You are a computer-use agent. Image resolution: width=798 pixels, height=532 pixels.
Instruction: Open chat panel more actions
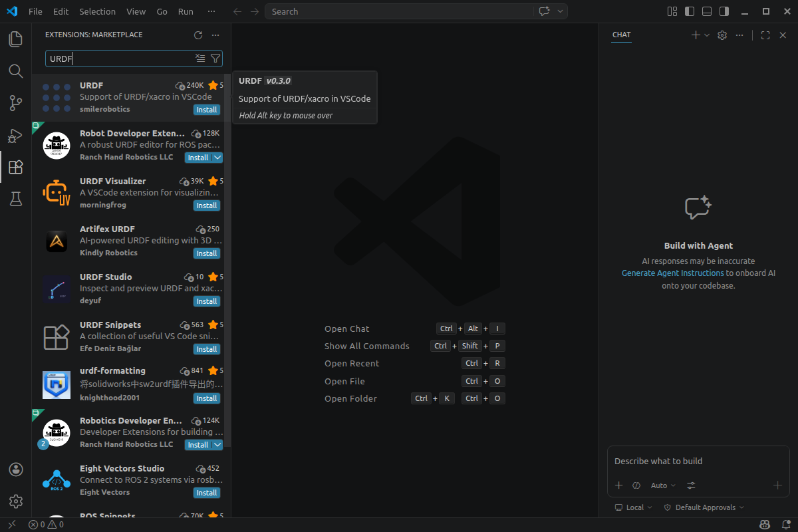[x=739, y=35]
